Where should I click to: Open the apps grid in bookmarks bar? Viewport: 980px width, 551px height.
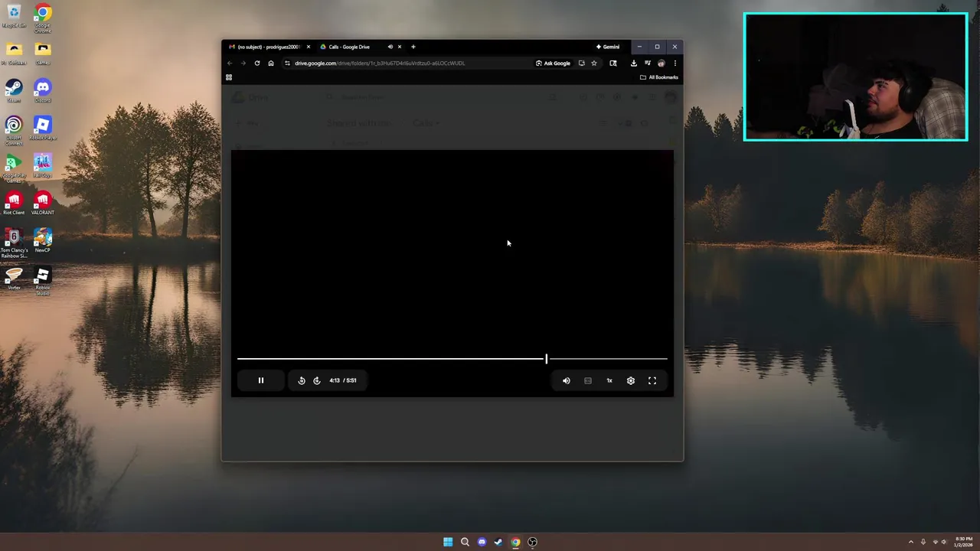pyautogui.click(x=228, y=77)
